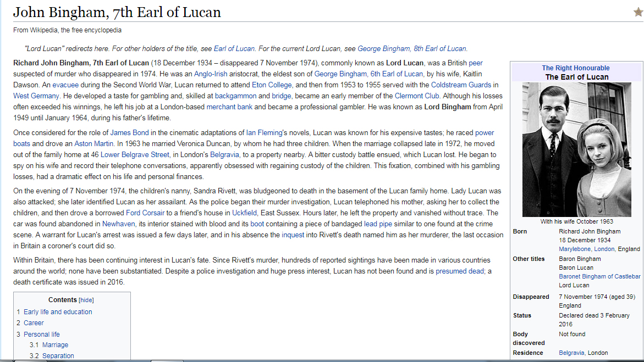Follow the George Bingham, 8th Earl link
The width and height of the screenshot is (644, 362).
click(x=412, y=48)
